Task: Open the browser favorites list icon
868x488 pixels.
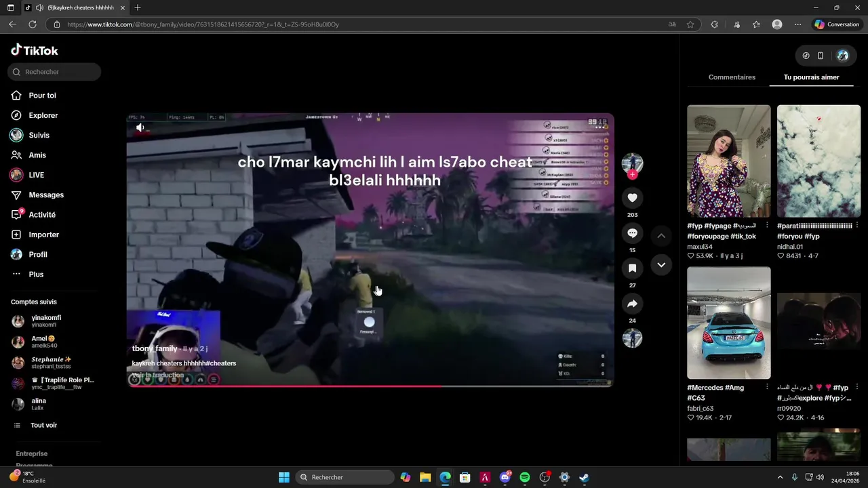Action: tap(756, 24)
